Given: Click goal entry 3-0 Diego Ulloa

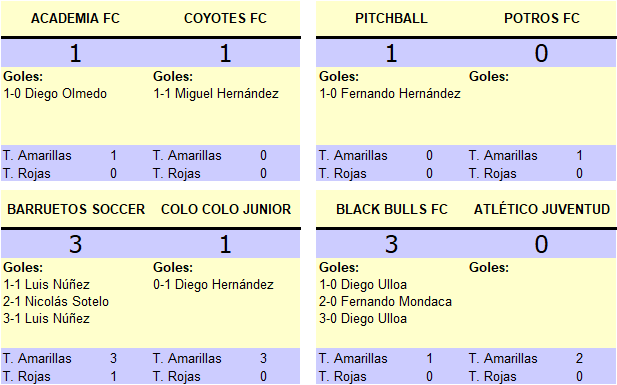Looking at the screenshot, I should click(x=363, y=318).
